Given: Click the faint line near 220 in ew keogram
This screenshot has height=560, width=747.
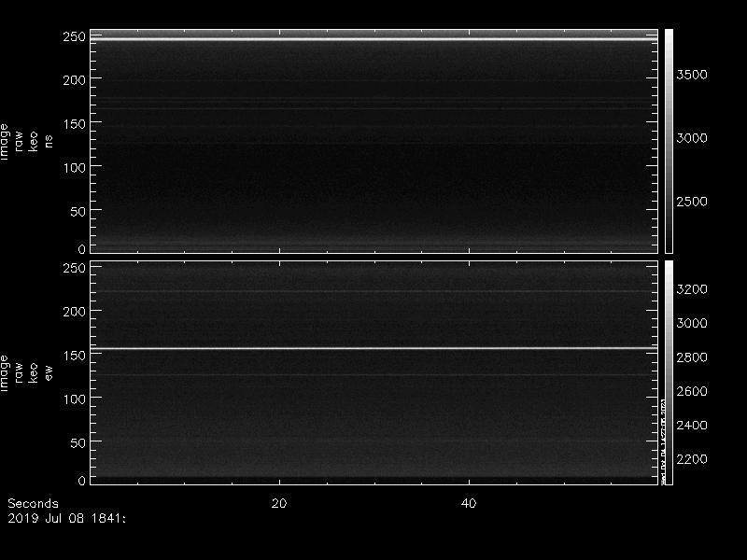Looking at the screenshot, I should click(373, 291).
